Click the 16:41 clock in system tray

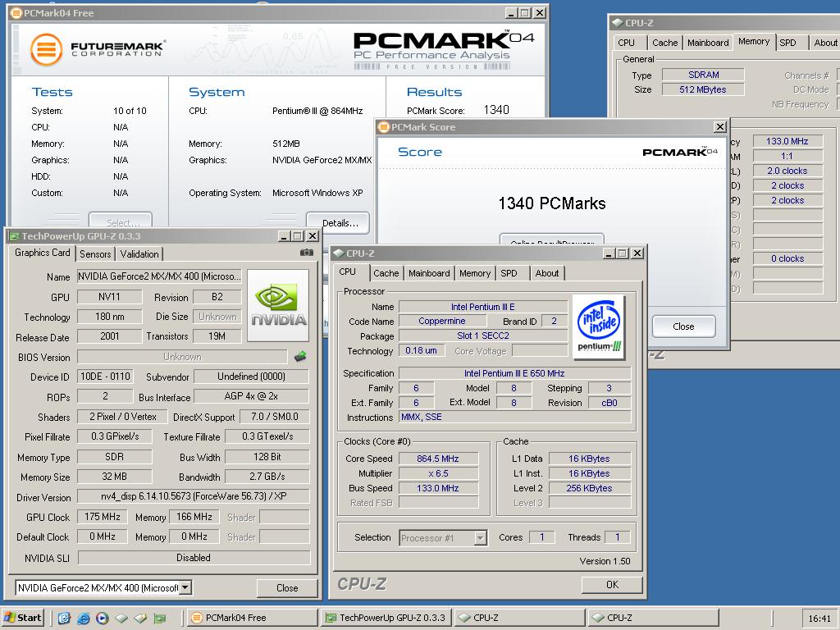pos(819,619)
